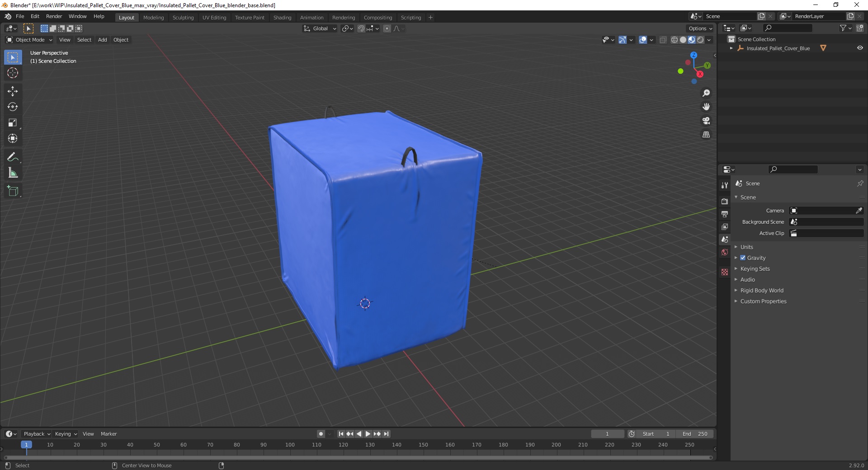Select the Transform tool

(13, 138)
